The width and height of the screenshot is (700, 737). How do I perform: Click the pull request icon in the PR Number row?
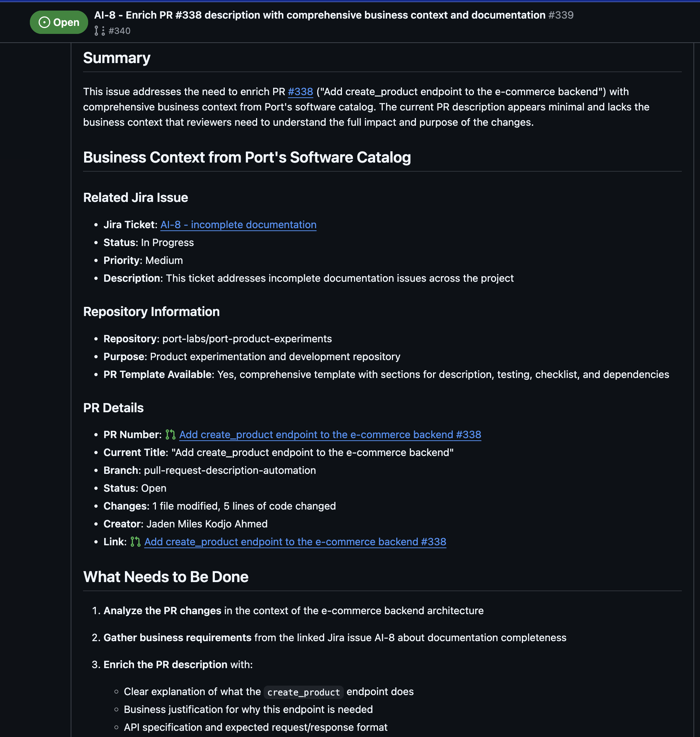[170, 434]
